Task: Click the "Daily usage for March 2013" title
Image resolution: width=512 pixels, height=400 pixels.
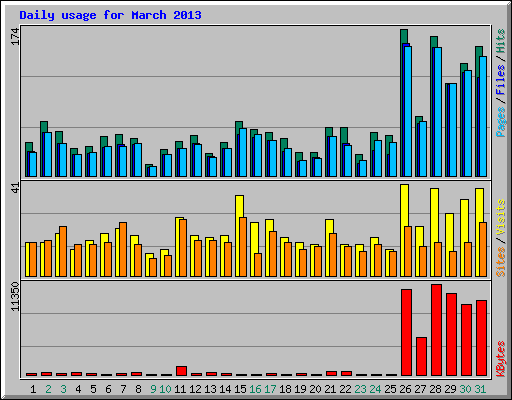Action: click(x=110, y=15)
